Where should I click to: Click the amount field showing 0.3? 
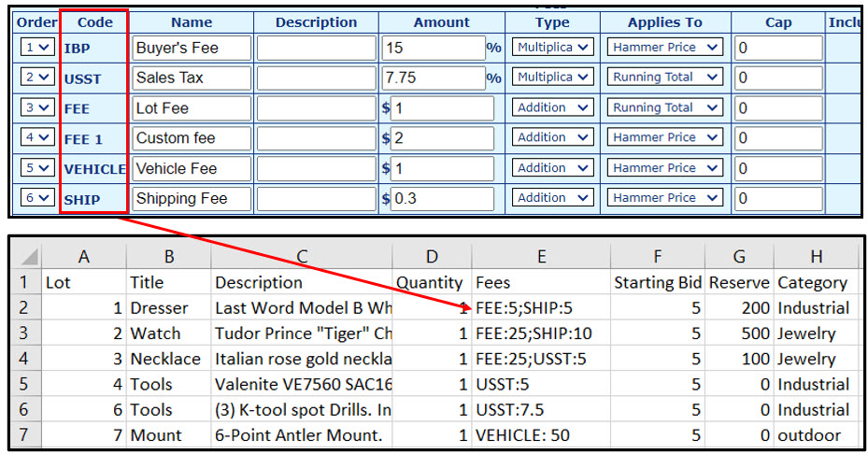tap(442, 198)
